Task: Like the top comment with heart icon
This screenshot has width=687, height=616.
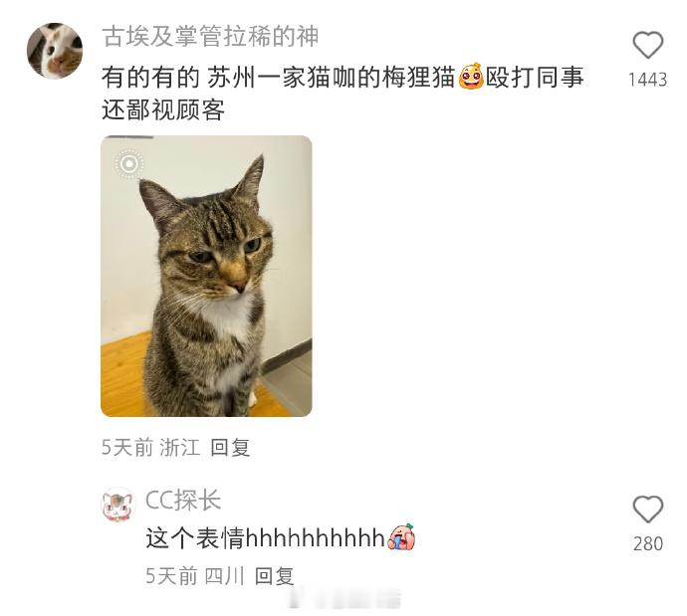Action: point(647,45)
